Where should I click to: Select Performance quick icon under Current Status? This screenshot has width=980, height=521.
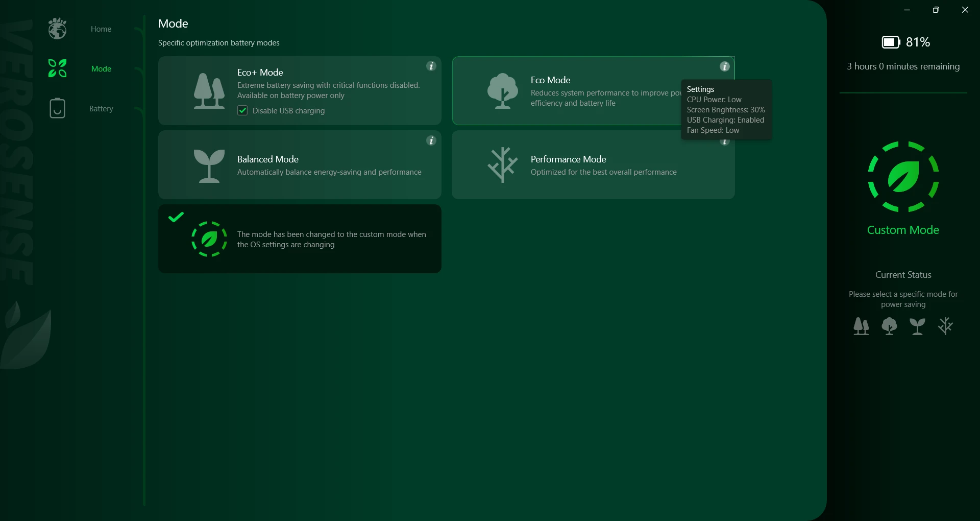point(945,326)
